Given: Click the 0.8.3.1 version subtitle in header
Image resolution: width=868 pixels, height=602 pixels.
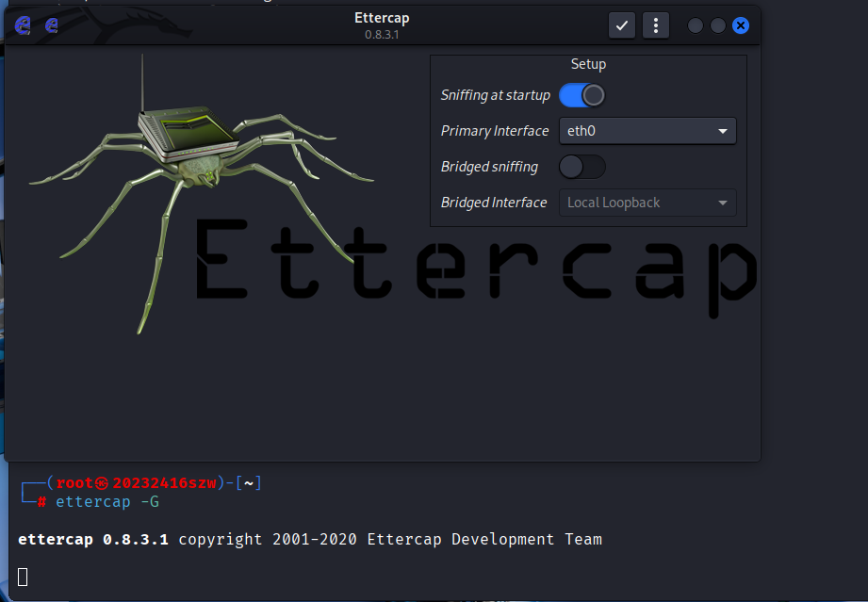Looking at the screenshot, I should click(382, 34).
